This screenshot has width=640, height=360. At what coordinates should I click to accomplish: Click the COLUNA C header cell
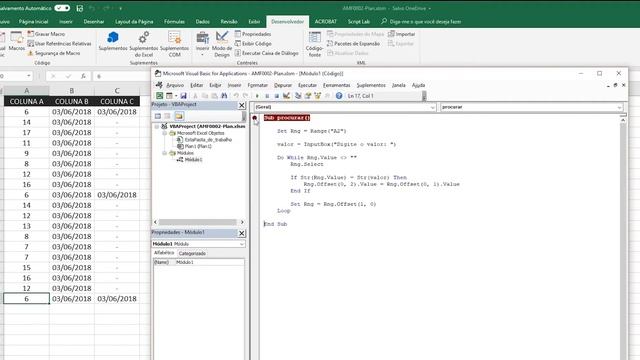click(x=117, y=101)
